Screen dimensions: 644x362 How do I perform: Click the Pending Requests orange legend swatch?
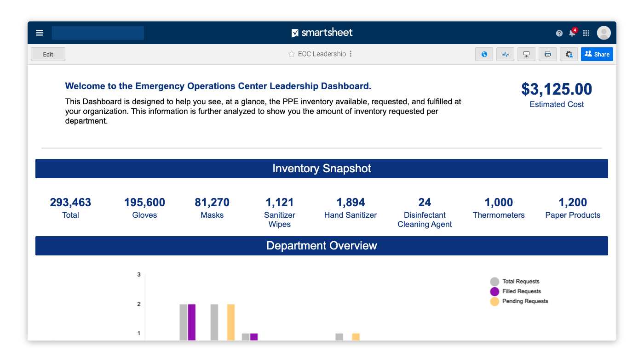coord(494,301)
